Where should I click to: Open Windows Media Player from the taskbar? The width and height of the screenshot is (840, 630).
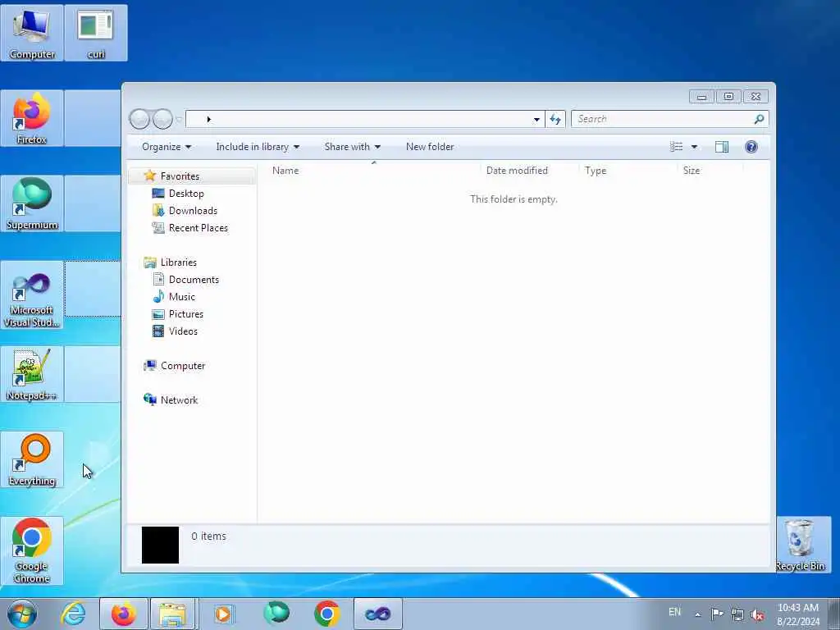[223, 614]
